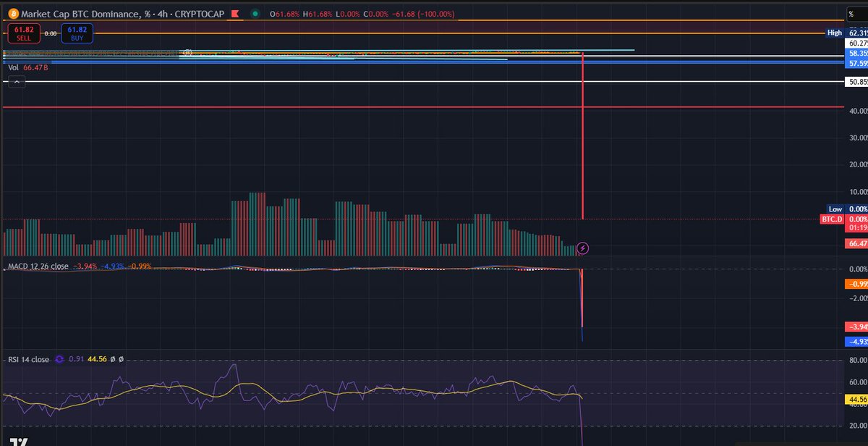
Task: Click the 58.35 blue price label
Action: [x=856, y=54]
